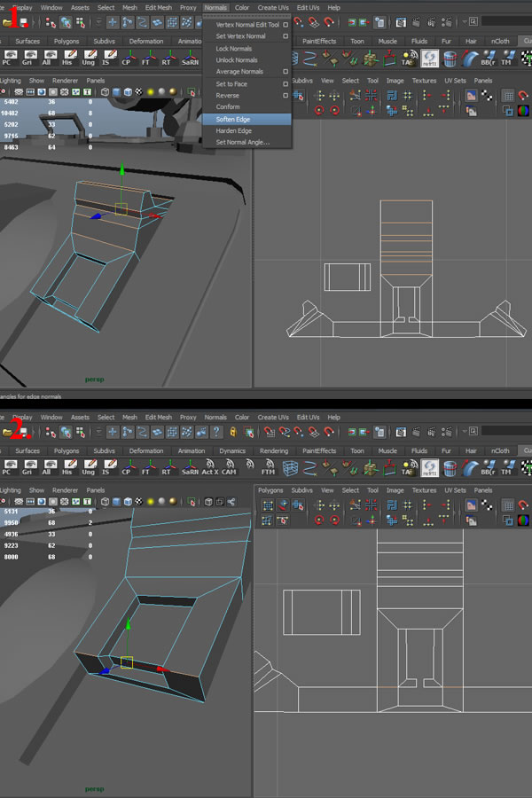The height and width of the screenshot is (798, 532).
Task: Open option box for Reverse
Action: [x=286, y=96]
